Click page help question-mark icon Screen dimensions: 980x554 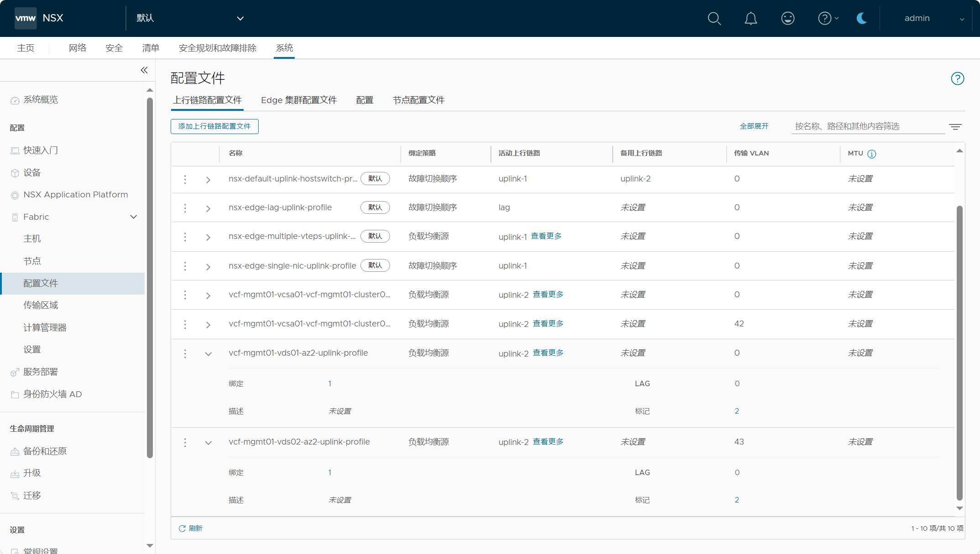pos(957,78)
